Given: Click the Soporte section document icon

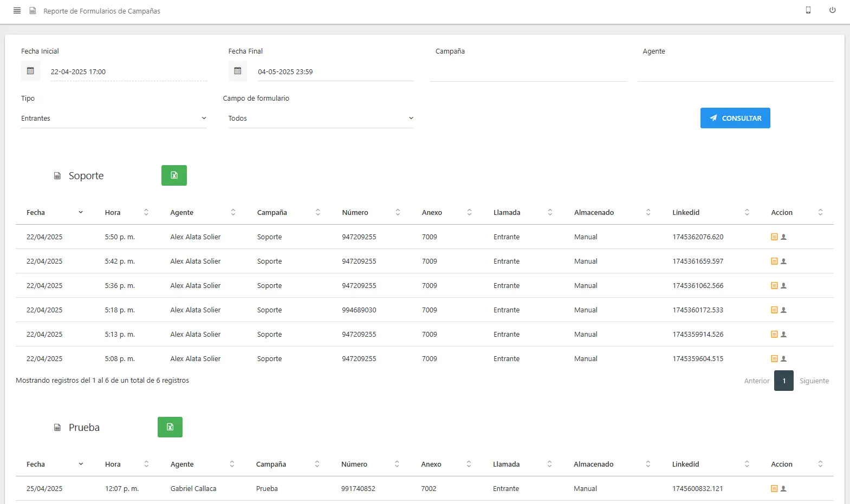Looking at the screenshot, I should [57, 176].
